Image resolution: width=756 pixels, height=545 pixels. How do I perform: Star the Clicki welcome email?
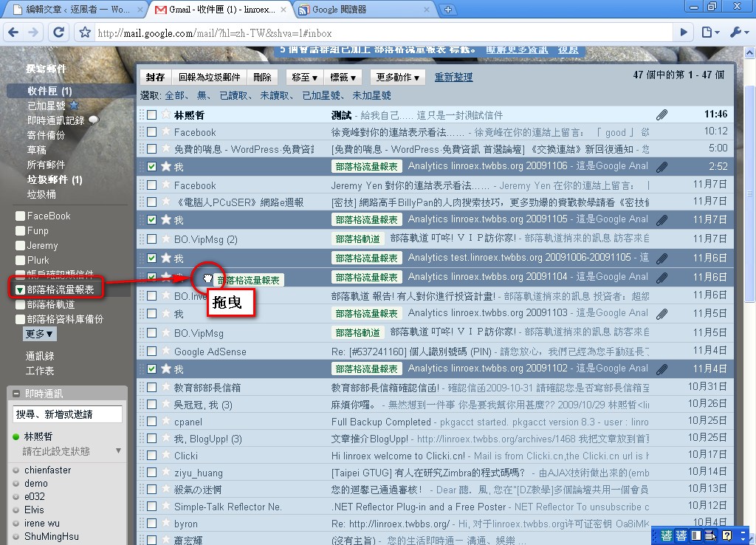[x=166, y=455]
